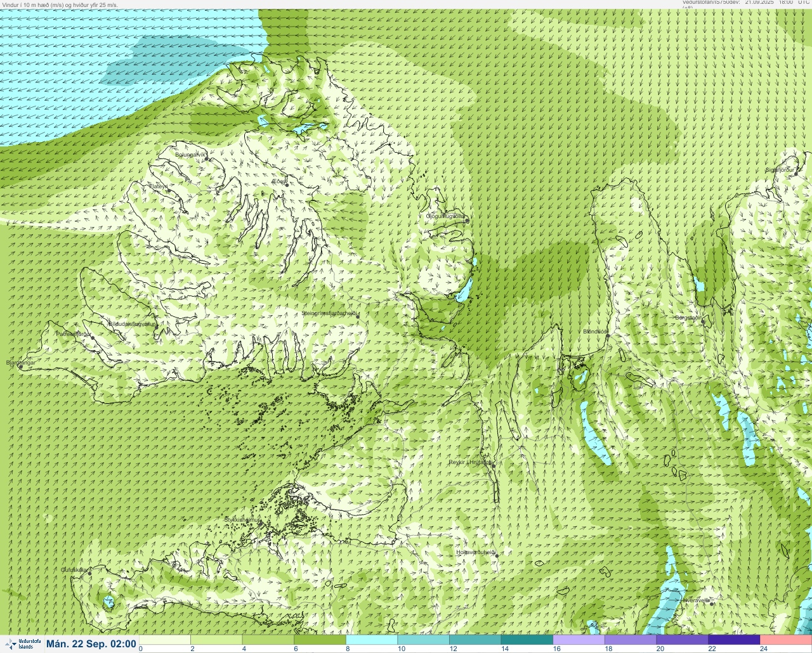Click the Reykir í Hrútafirði station label

click(471, 462)
